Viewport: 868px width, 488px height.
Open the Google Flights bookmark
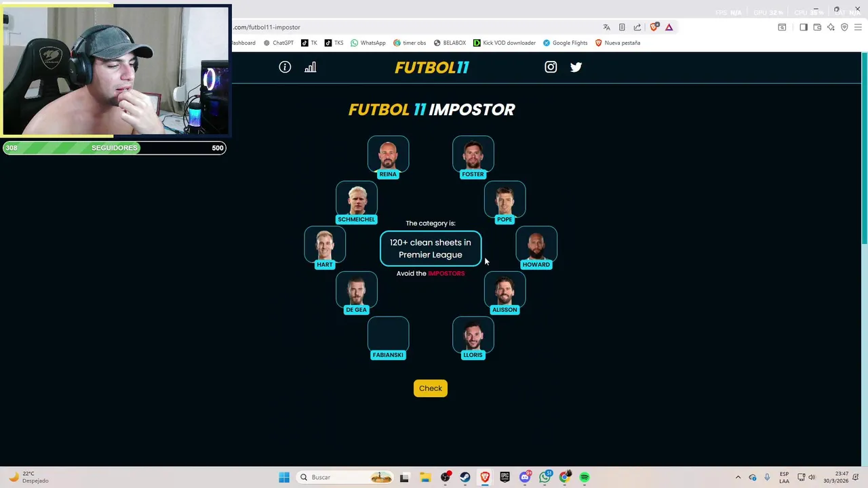[x=565, y=43]
